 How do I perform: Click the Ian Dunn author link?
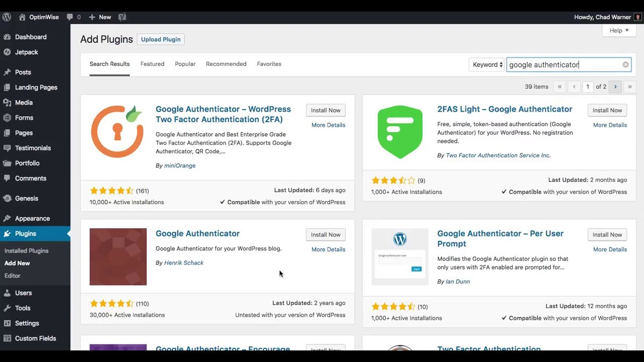(x=457, y=282)
